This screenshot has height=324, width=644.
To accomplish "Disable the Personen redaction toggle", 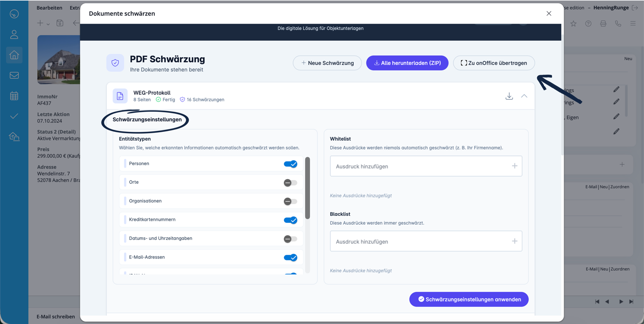I will (x=290, y=164).
